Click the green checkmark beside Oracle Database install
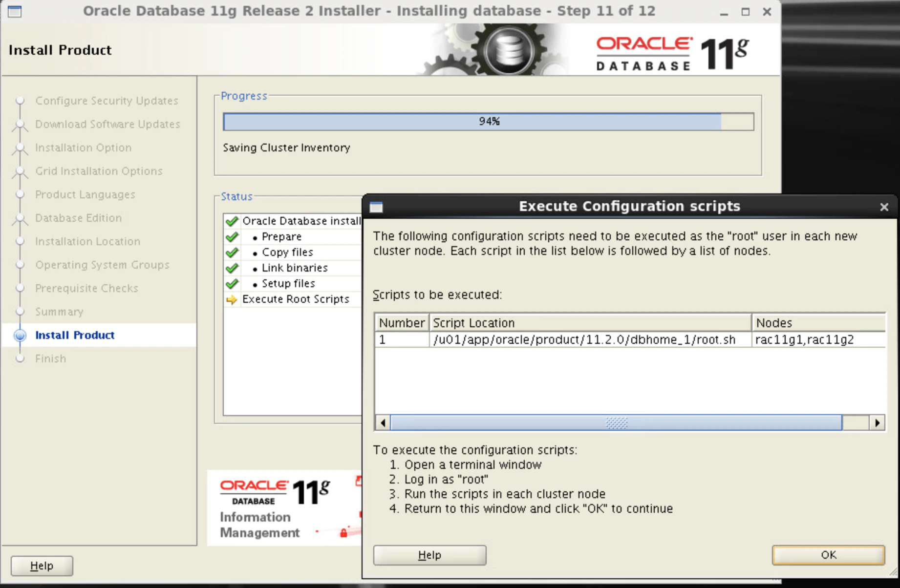Viewport: 900px width, 588px height. [x=232, y=221]
